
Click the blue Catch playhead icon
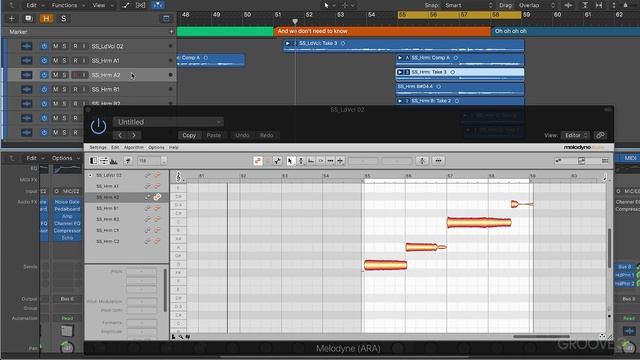pos(158,5)
